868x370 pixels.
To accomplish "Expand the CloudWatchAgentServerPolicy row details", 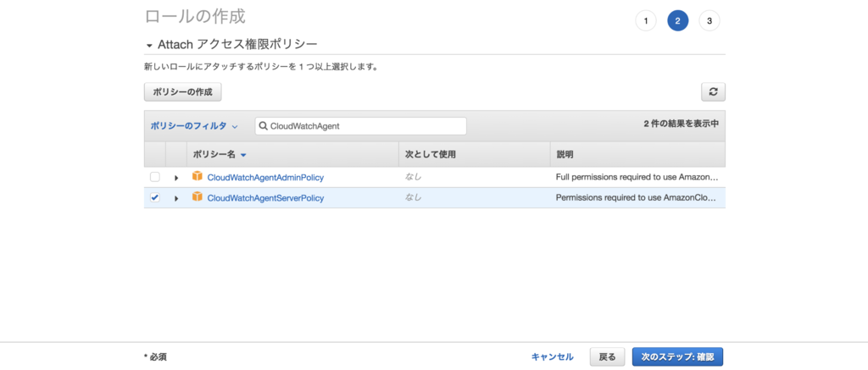I will [x=176, y=198].
